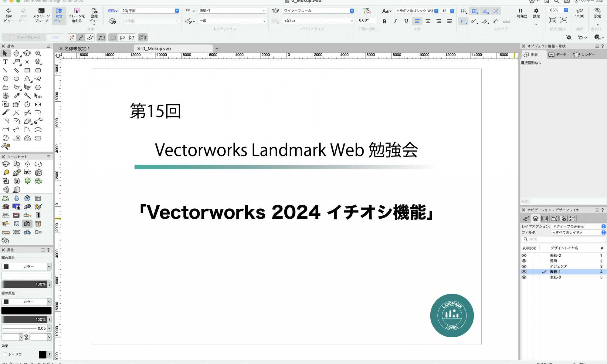This screenshot has height=364, width=607.
Task: Select the Rotate tool
Action: [27, 104]
